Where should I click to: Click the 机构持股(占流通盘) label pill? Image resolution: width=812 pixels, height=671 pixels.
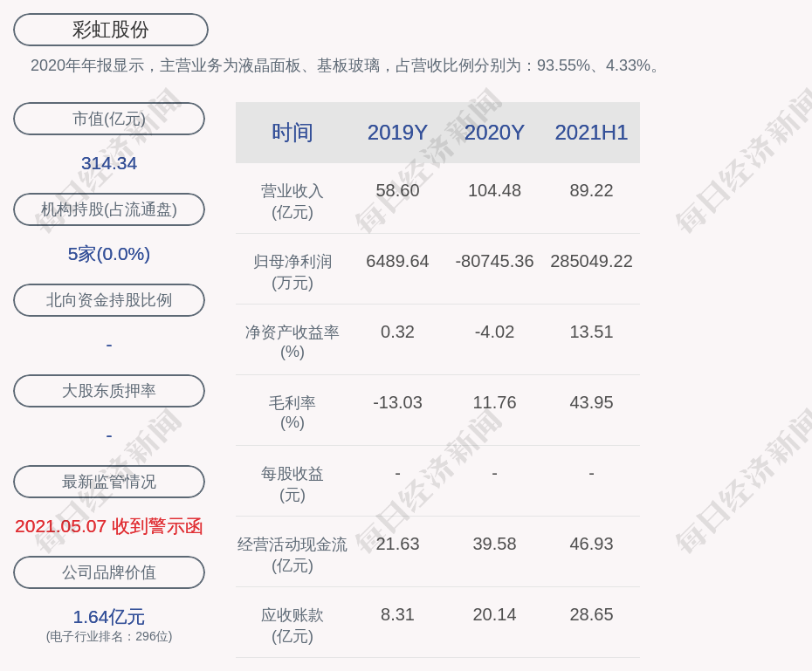(109, 209)
